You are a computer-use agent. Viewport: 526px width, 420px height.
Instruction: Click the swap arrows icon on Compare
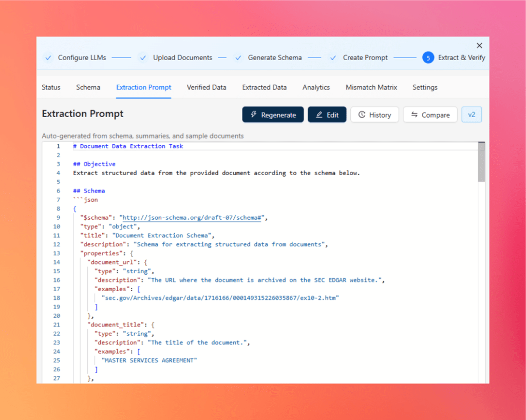415,114
